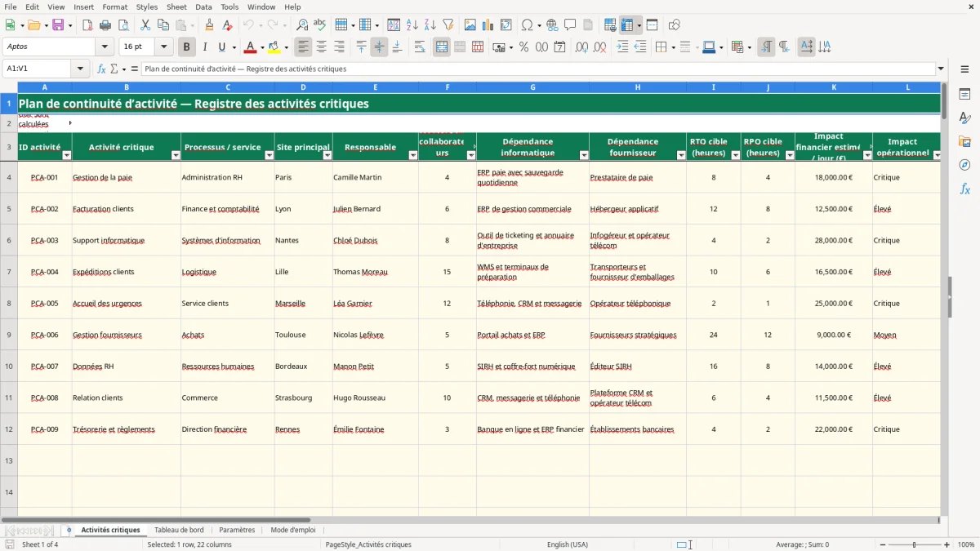Screen dimensions: 980x551
Task: Open the sidebar Navigator compass icon
Action: 964,165
